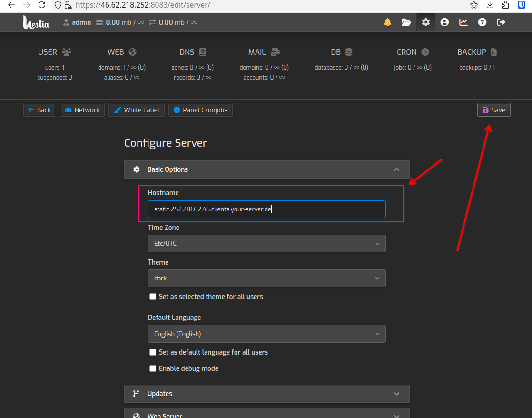The height and width of the screenshot is (418, 532).
Task: Open the Default Language dropdown
Action: (266, 334)
